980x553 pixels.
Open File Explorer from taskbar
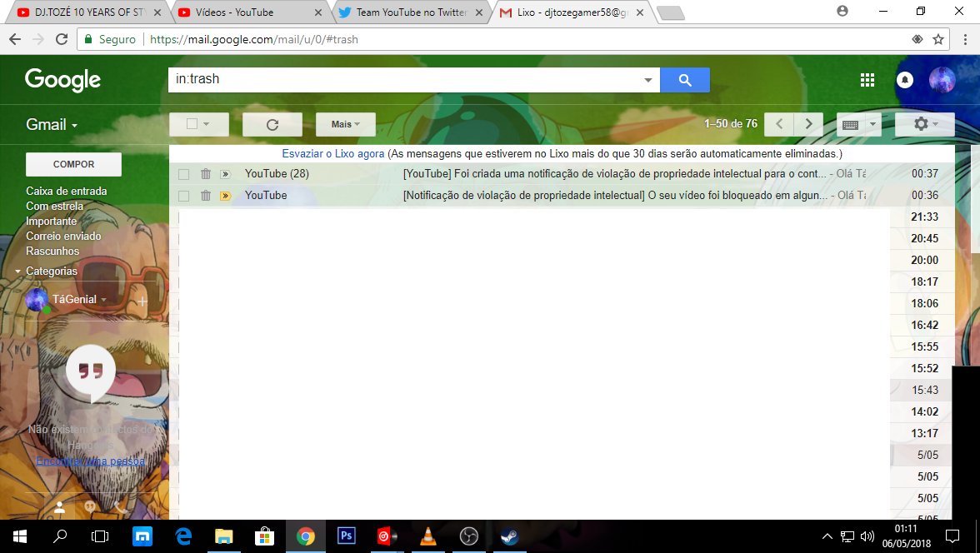pos(223,536)
